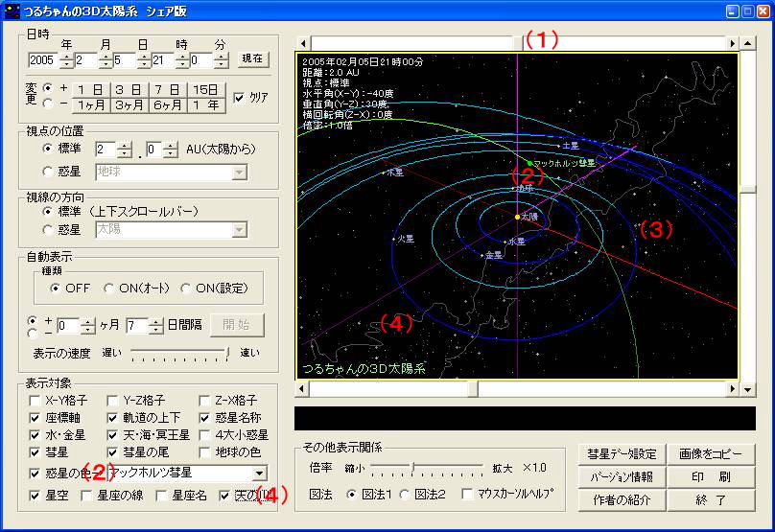The width and height of the screenshot is (775, 532).
Task: Click the 年 year input field
Action: [43, 60]
